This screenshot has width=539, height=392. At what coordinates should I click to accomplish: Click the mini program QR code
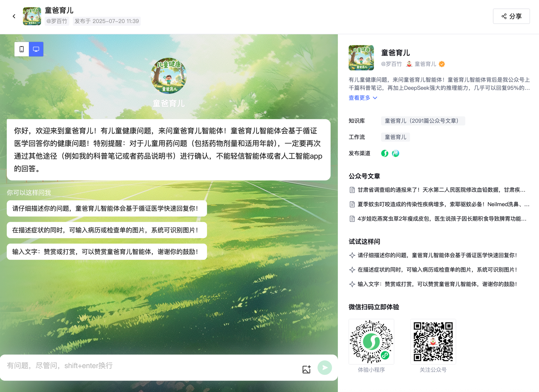tap(371, 341)
